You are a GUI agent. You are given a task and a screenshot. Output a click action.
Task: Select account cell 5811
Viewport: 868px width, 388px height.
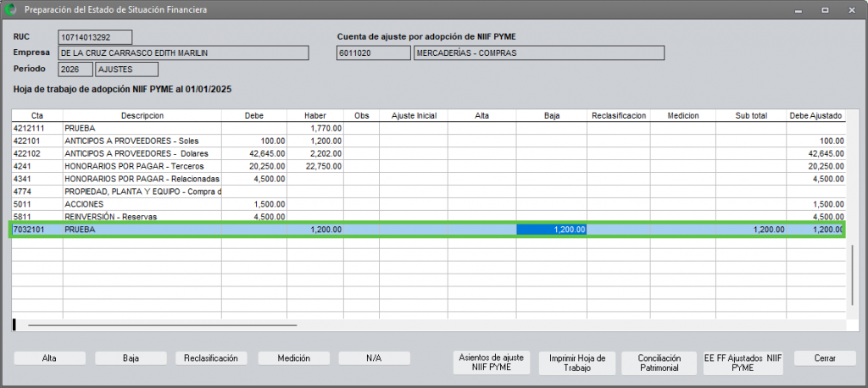[37, 216]
